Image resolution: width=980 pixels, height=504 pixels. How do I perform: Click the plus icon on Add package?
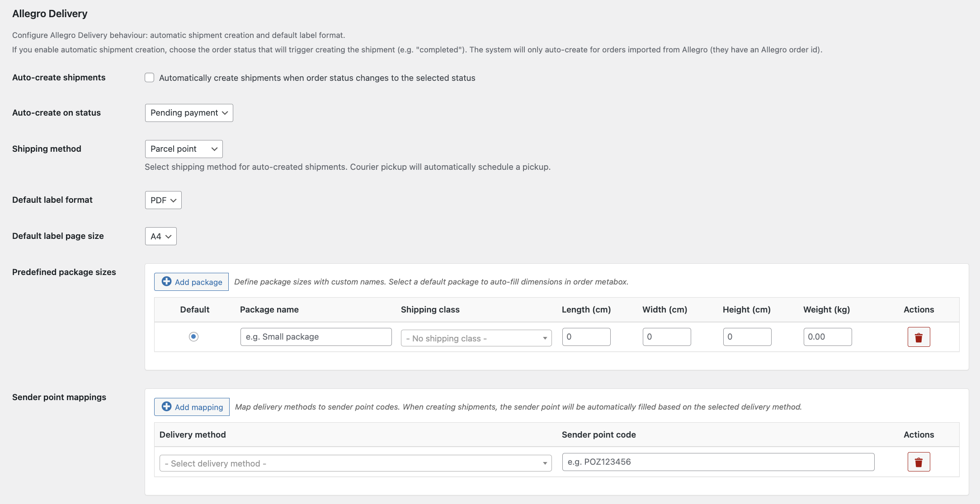(166, 281)
